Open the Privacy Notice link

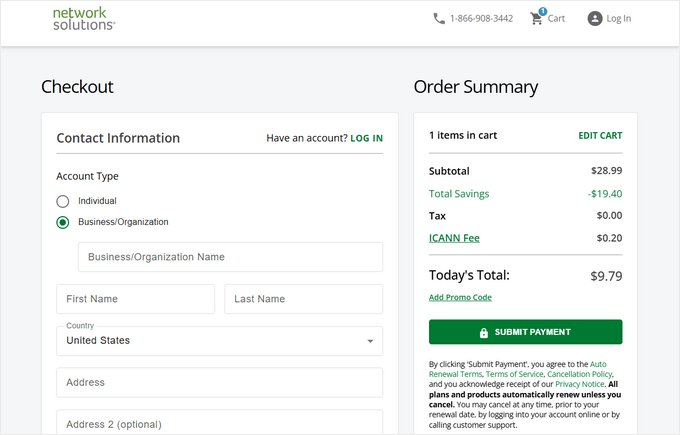578,384
